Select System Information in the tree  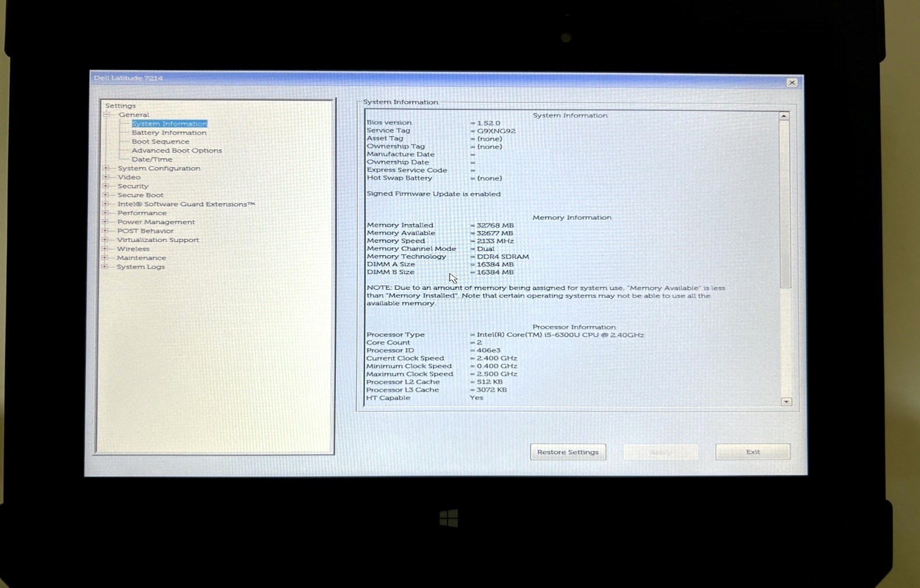pos(169,124)
